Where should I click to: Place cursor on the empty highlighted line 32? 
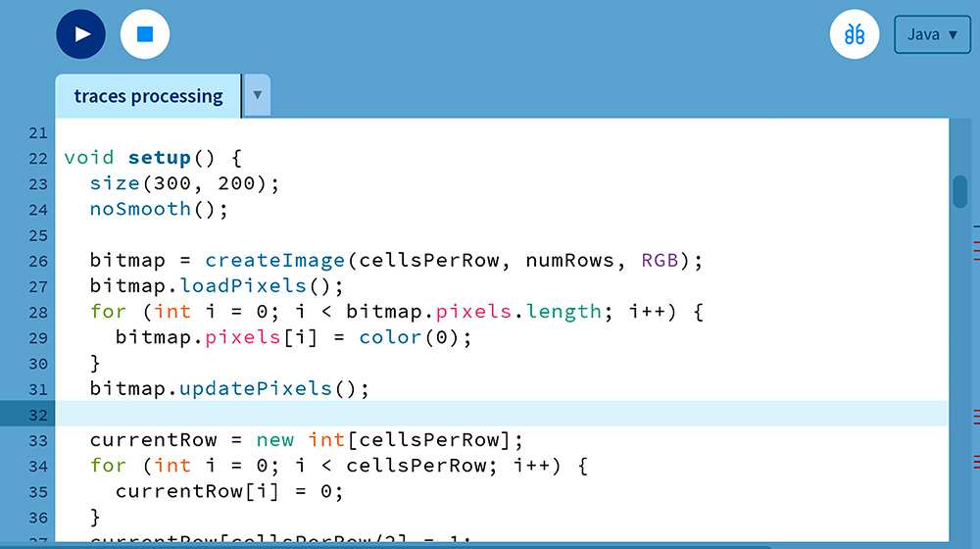(490, 415)
